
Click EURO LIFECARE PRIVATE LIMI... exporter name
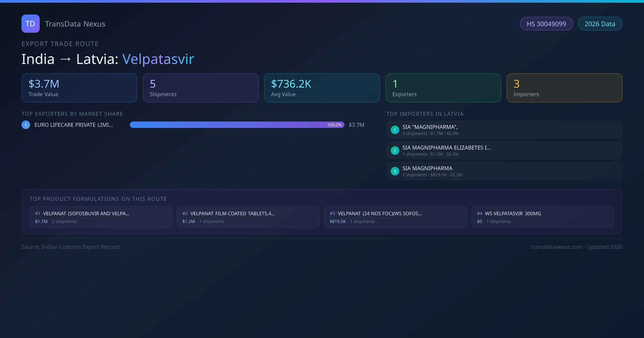coord(74,125)
